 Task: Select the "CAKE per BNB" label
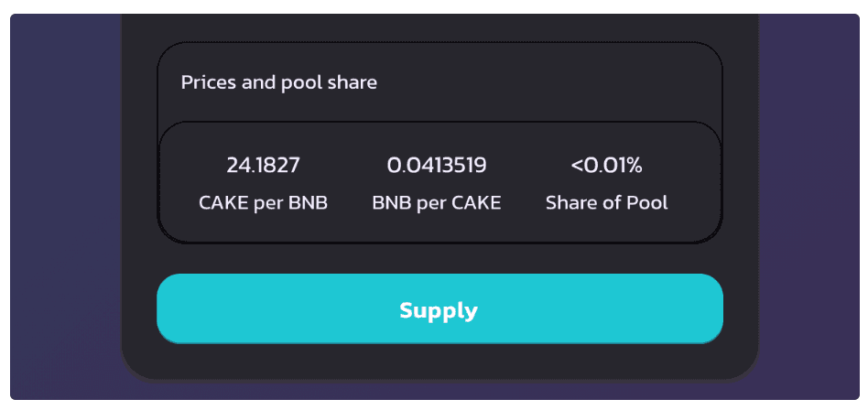pyautogui.click(x=263, y=203)
